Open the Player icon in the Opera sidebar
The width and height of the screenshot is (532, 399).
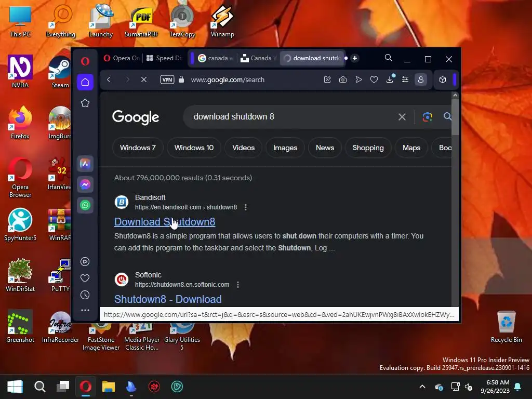pos(85,262)
